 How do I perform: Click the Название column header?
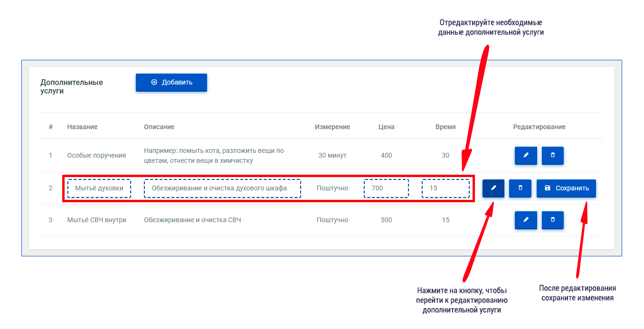(82, 127)
